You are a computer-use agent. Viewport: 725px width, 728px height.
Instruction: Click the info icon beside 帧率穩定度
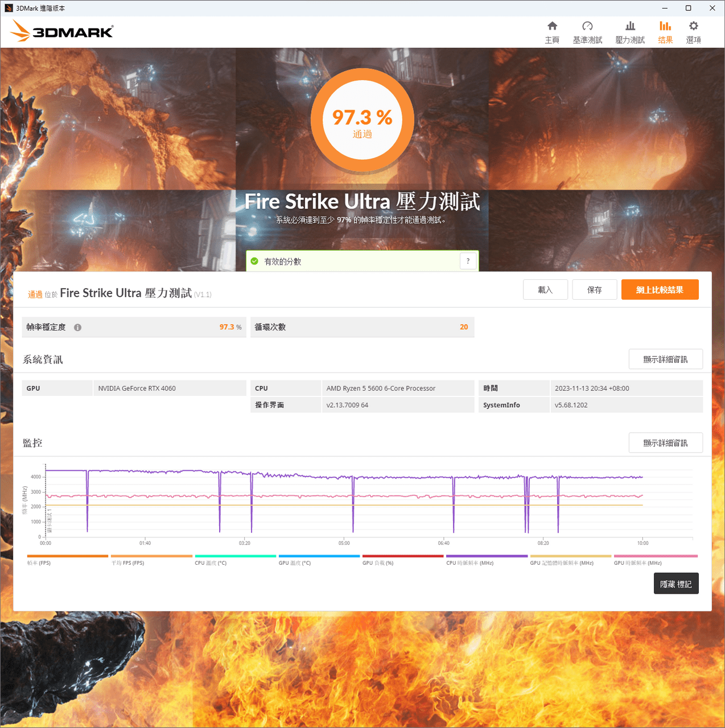pyautogui.click(x=78, y=327)
